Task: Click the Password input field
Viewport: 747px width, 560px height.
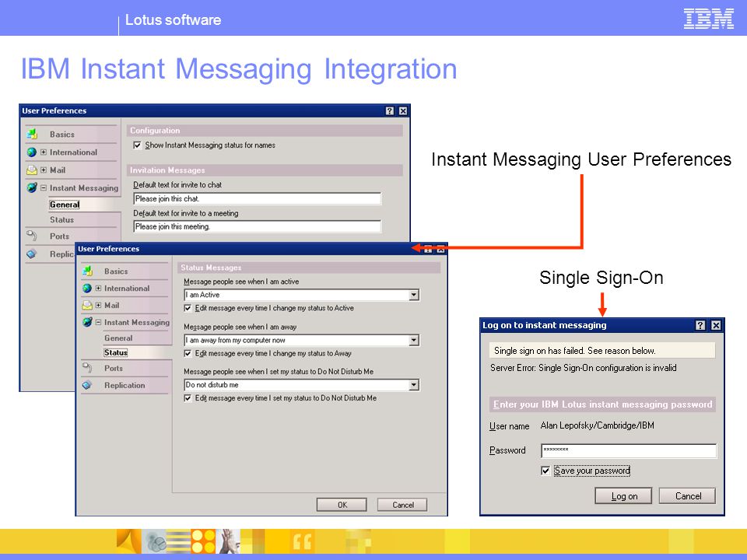Action: 629,450
